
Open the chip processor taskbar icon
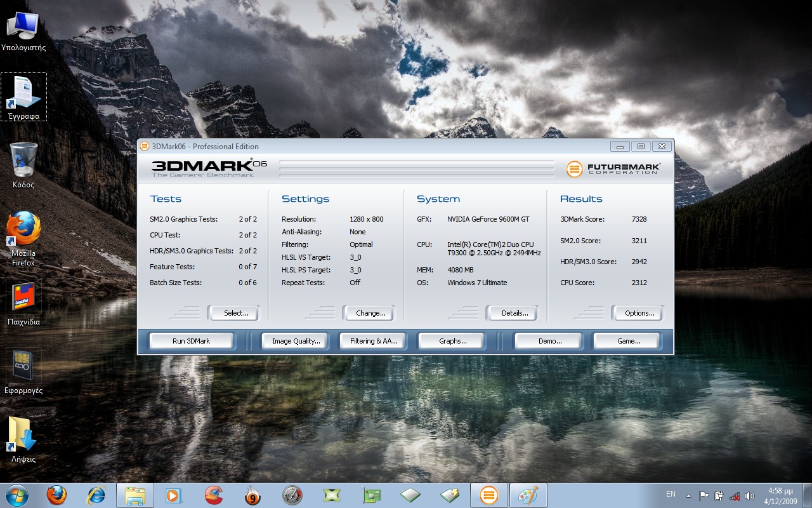(x=410, y=495)
